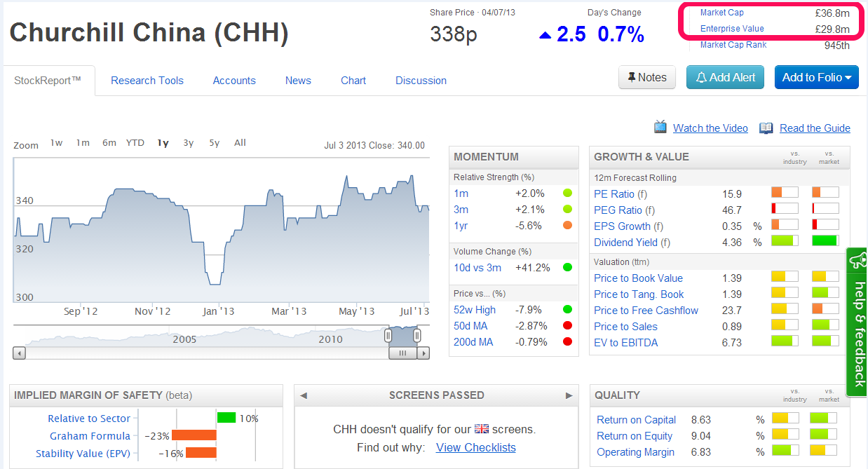Click the Price to Free Cashflow link
This screenshot has width=868, height=469.
[646, 311]
